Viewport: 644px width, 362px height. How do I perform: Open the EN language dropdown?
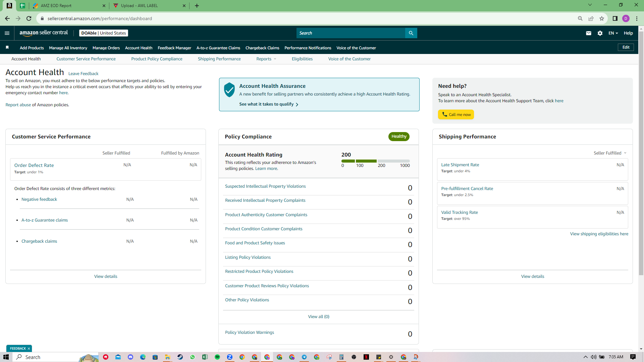point(613,33)
